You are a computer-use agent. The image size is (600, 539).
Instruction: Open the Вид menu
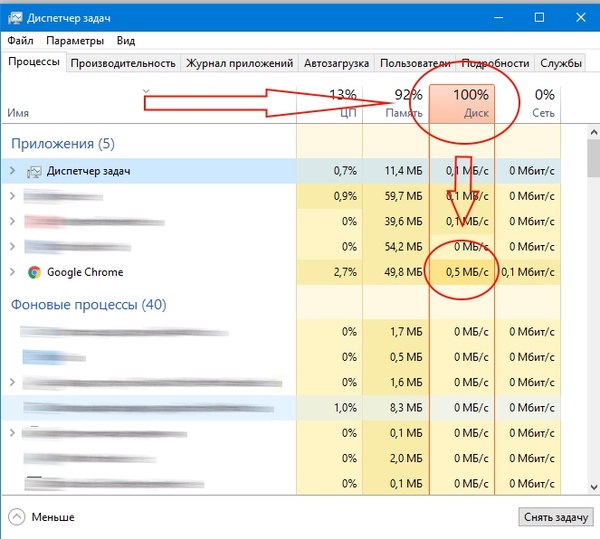[125, 41]
